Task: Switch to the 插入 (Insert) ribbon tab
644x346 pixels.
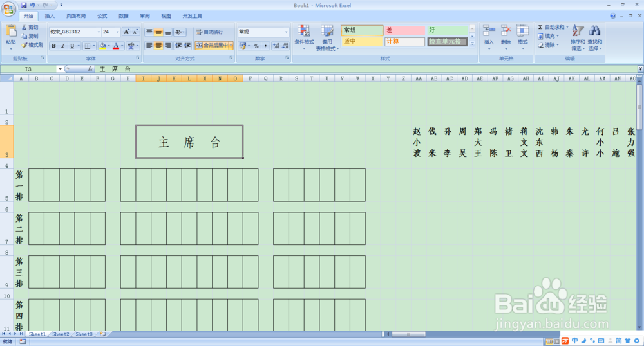Action: [50, 16]
